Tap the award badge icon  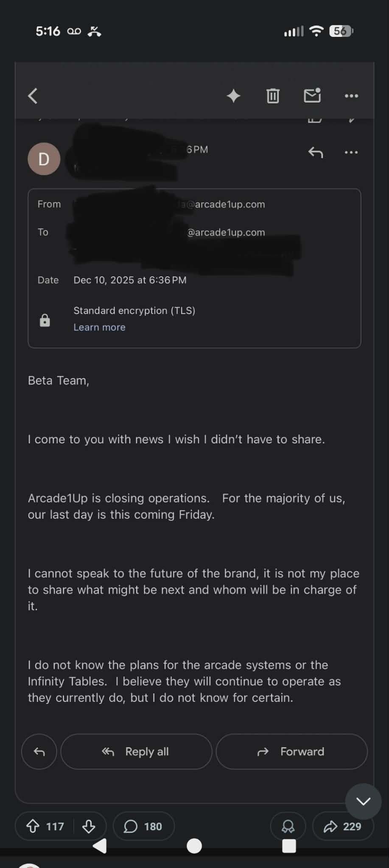pyautogui.click(x=288, y=826)
